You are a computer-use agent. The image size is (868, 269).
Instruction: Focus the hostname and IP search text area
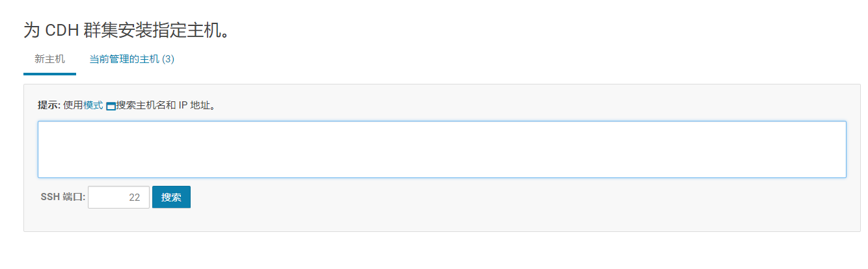(442, 149)
